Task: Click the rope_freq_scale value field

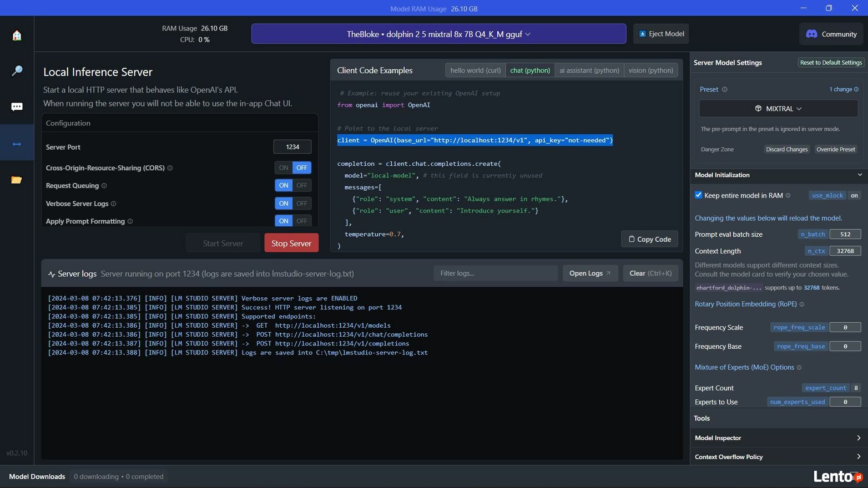Action: pos(845,327)
